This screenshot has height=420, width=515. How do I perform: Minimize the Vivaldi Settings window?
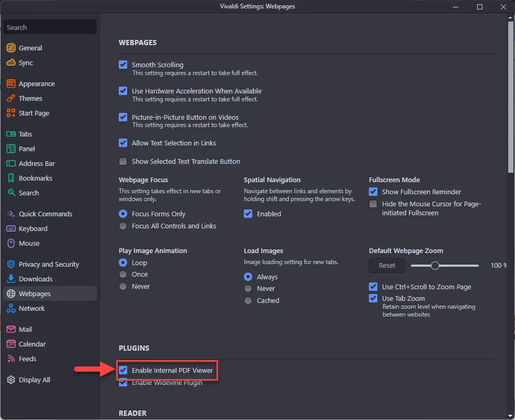(x=456, y=6)
